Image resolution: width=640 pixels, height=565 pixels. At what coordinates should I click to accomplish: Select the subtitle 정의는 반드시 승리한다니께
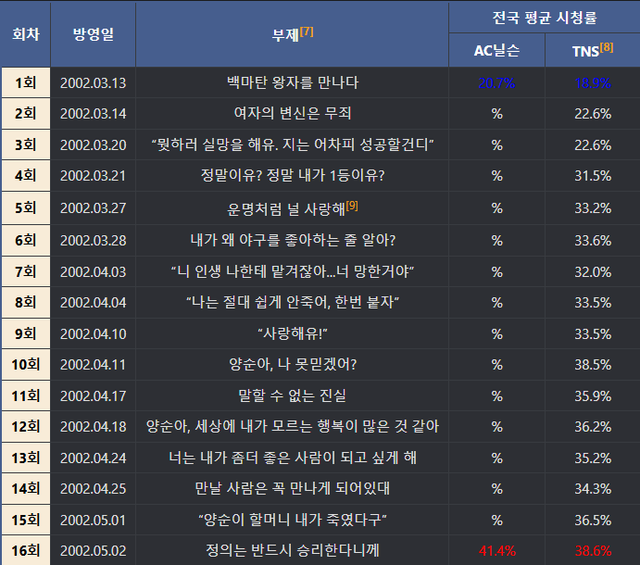coord(292,550)
